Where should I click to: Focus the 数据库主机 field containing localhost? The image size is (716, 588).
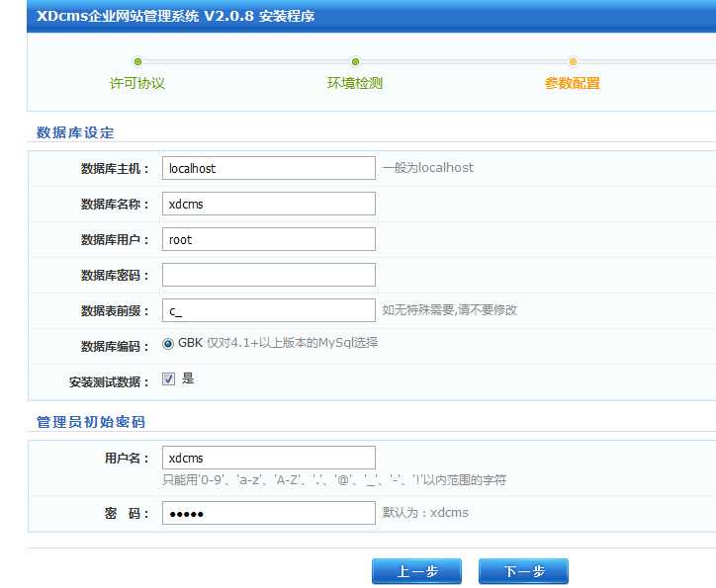pyautogui.click(x=269, y=168)
